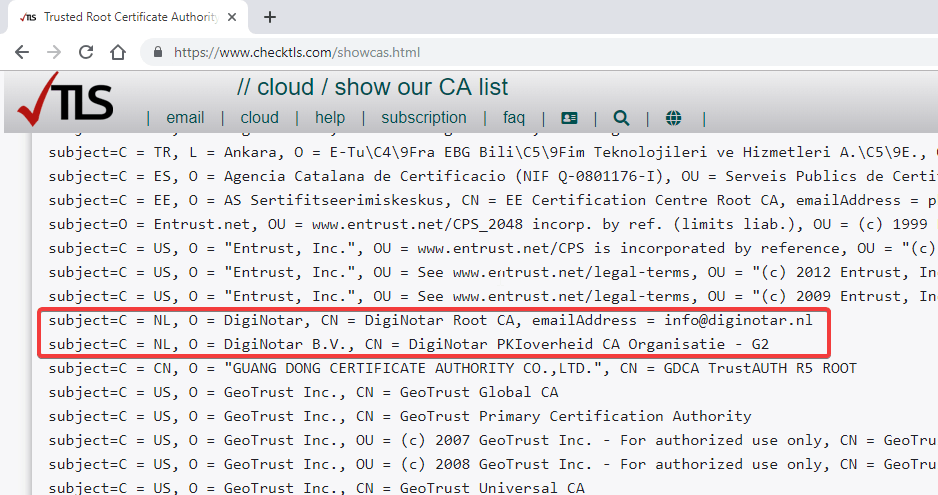Screen dimensions: 938x495
Task: Open the email menu item
Action: [x=185, y=118]
